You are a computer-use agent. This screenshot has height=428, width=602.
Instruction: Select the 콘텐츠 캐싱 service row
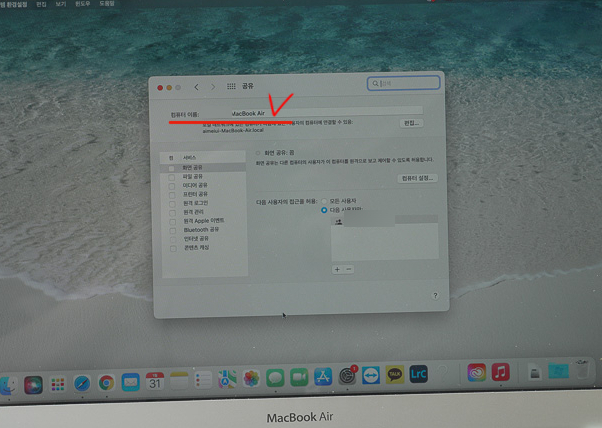[205, 248]
